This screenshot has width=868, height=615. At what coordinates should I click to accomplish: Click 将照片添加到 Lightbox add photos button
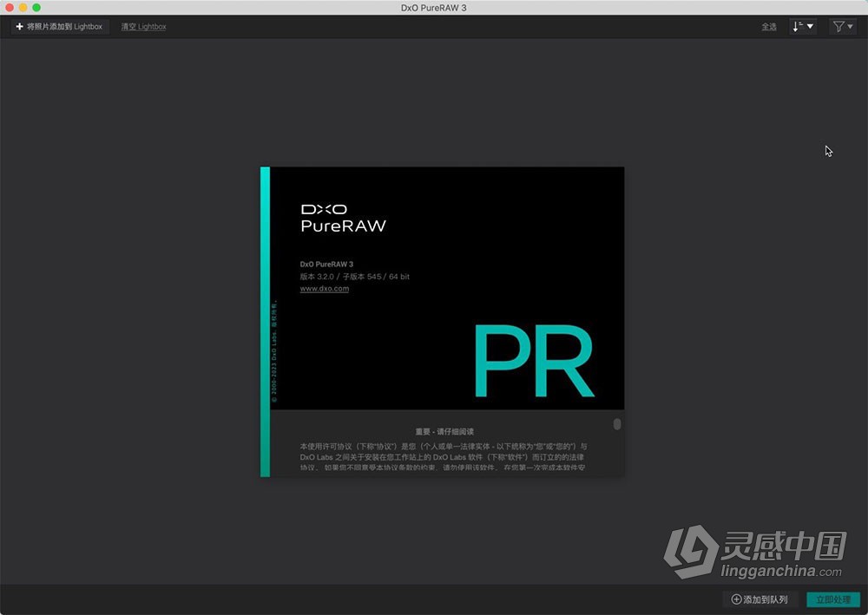[x=59, y=27]
